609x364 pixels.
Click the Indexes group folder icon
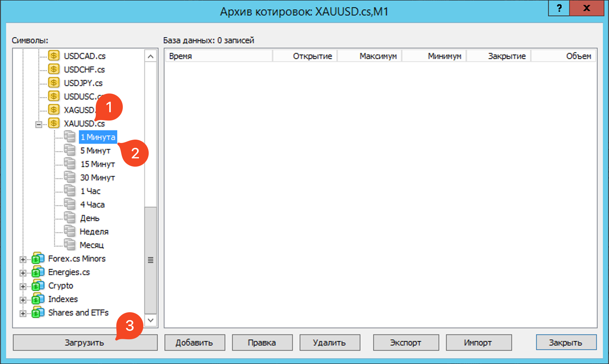(38, 299)
